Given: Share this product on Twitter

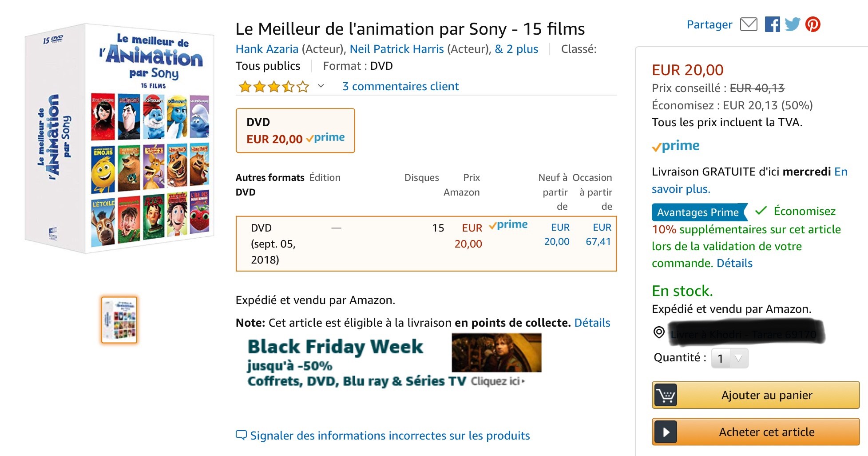Looking at the screenshot, I should (793, 24).
